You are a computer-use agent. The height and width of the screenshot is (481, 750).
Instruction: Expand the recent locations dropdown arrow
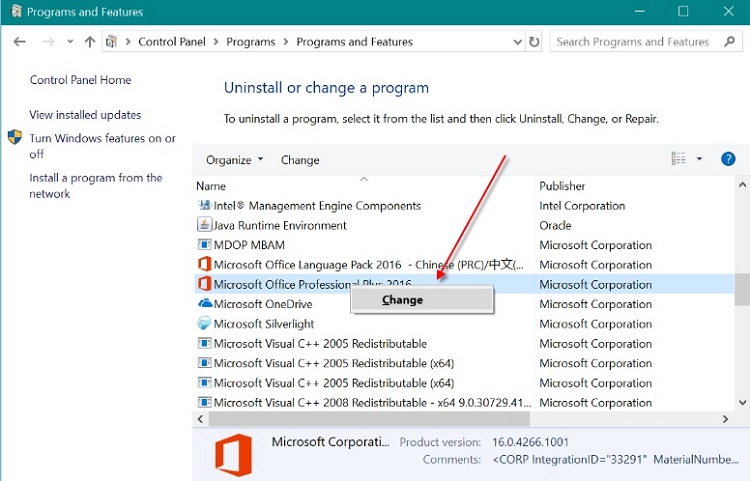click(x=70, y=42)
